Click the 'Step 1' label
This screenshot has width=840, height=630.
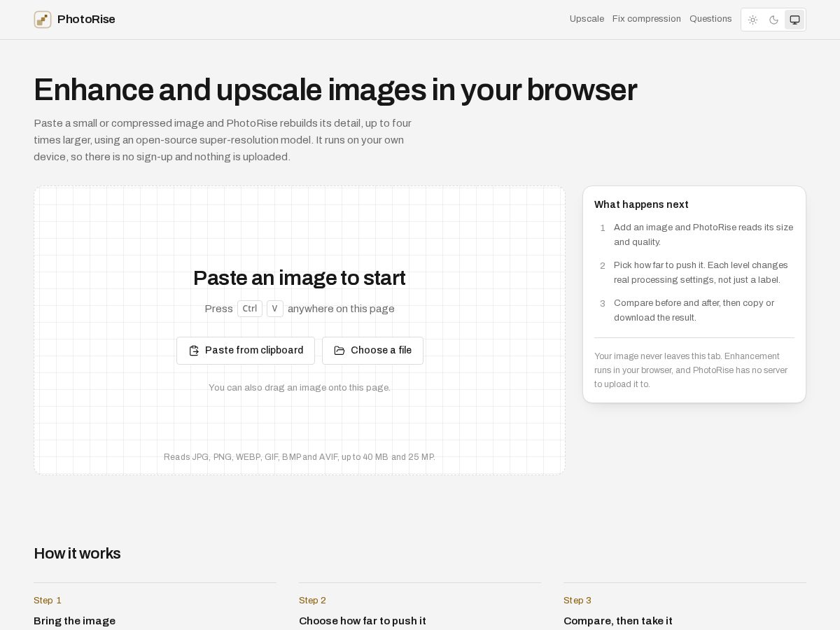click(x=48, y=601)
